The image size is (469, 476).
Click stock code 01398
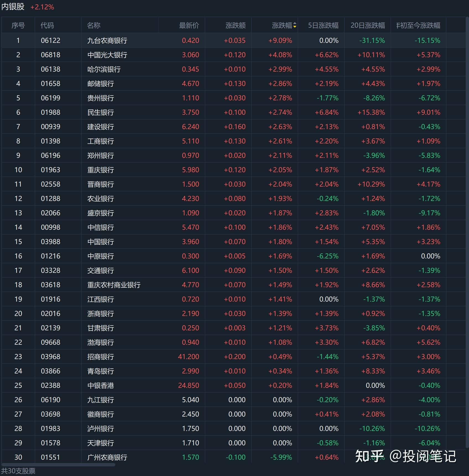pyautogui.click(x=51, y=141)
